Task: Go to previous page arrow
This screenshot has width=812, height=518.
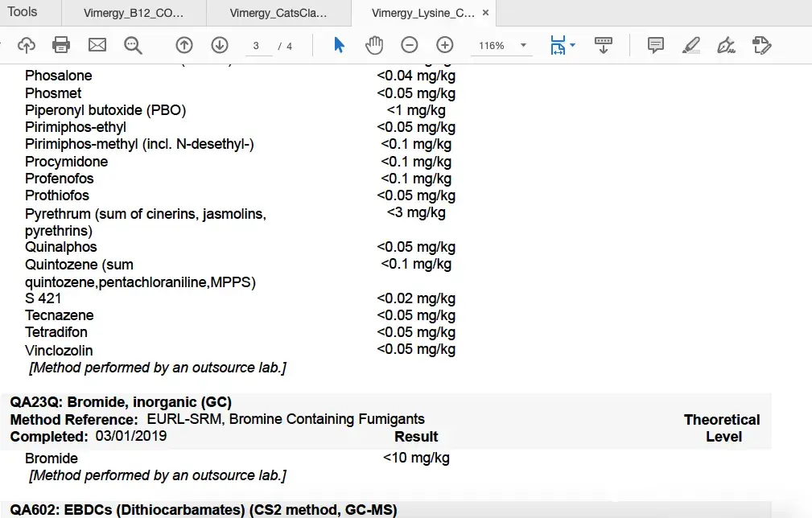Action: tap(184, 45)
